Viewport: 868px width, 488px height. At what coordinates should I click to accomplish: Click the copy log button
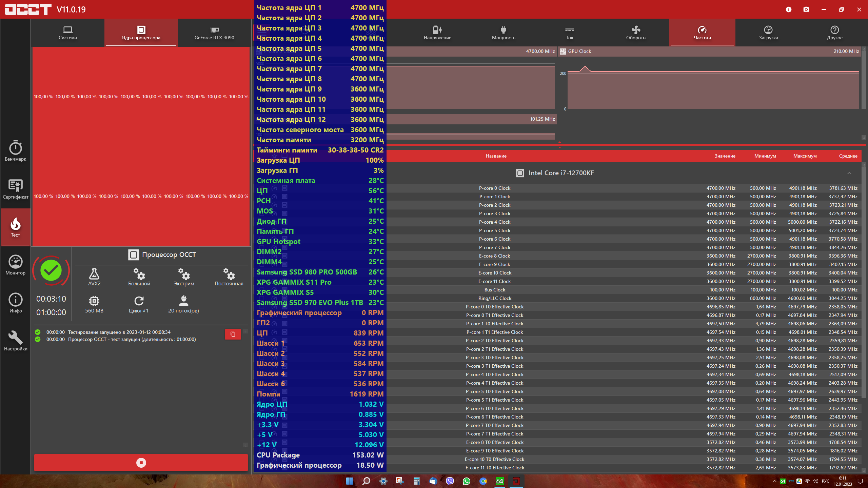[x=233, y=334]
